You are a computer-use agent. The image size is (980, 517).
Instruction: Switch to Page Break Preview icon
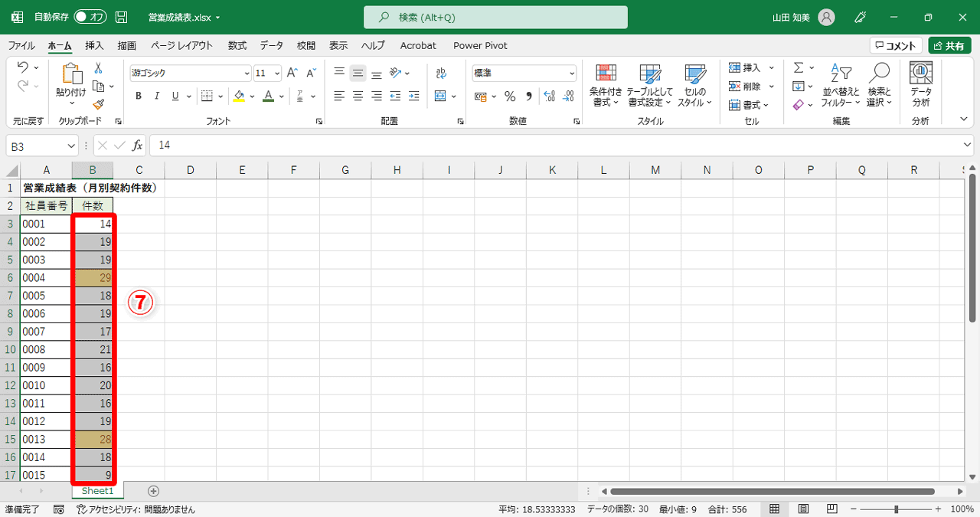click(831, 509)
